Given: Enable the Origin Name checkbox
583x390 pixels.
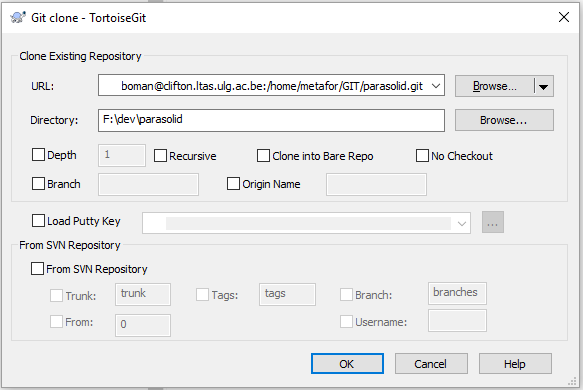Looking at the screenshot, I should (x=233, y=184).
